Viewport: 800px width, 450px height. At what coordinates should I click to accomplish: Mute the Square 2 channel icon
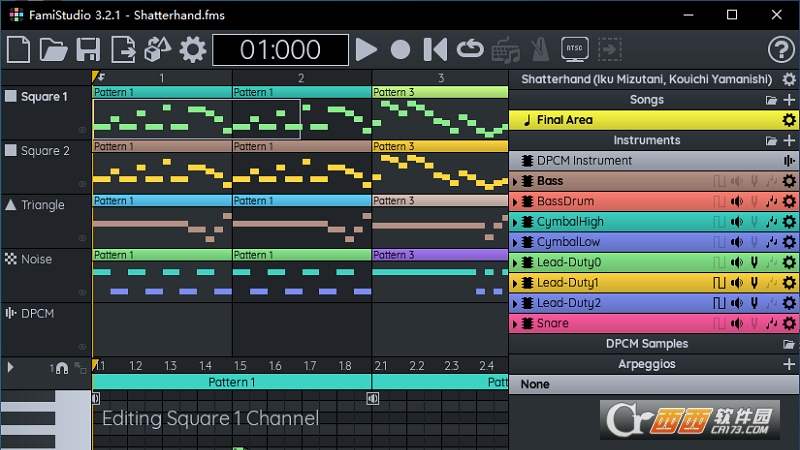click(x=11, y=151)
